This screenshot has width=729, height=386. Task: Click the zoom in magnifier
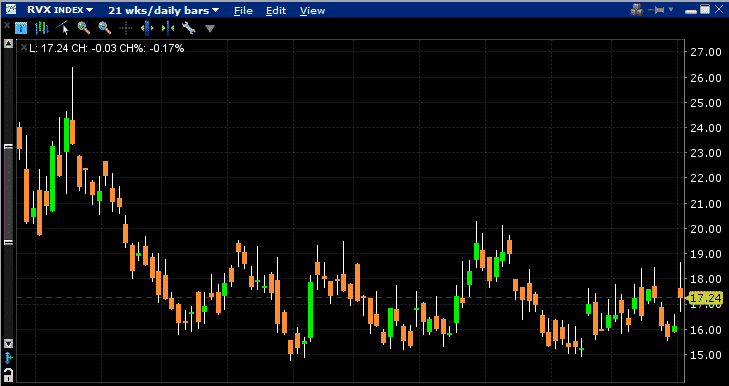84,28
